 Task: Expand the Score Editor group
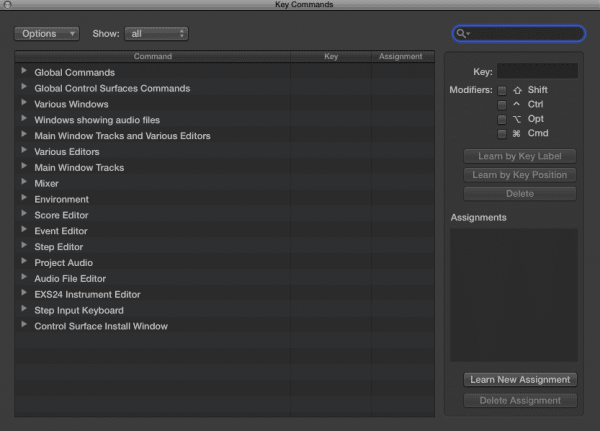click(23, 215)
